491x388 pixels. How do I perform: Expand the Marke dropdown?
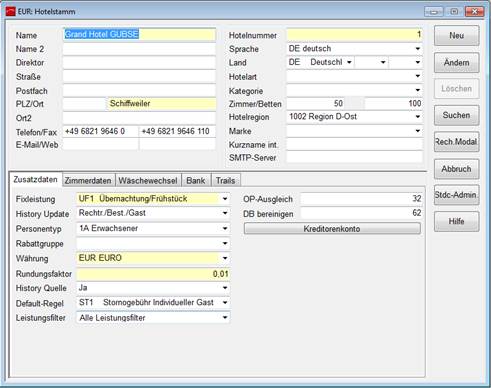click(417, 131)
